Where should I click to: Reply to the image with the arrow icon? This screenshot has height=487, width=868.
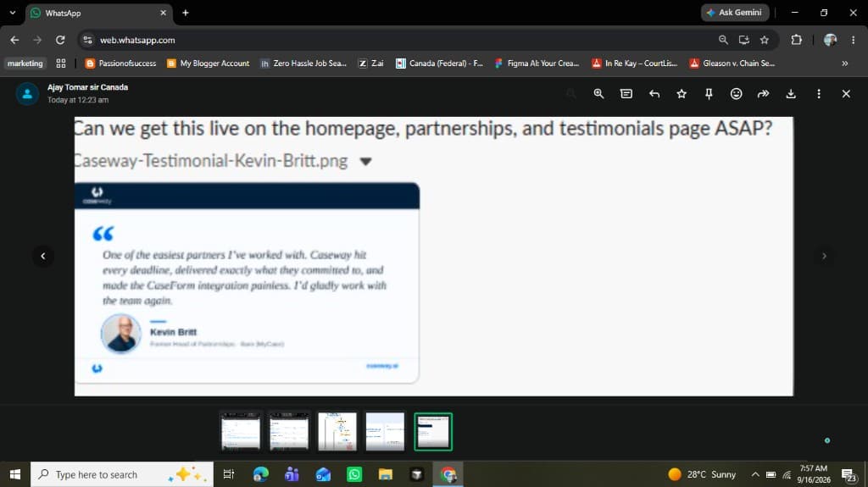(x=654, y=93)
